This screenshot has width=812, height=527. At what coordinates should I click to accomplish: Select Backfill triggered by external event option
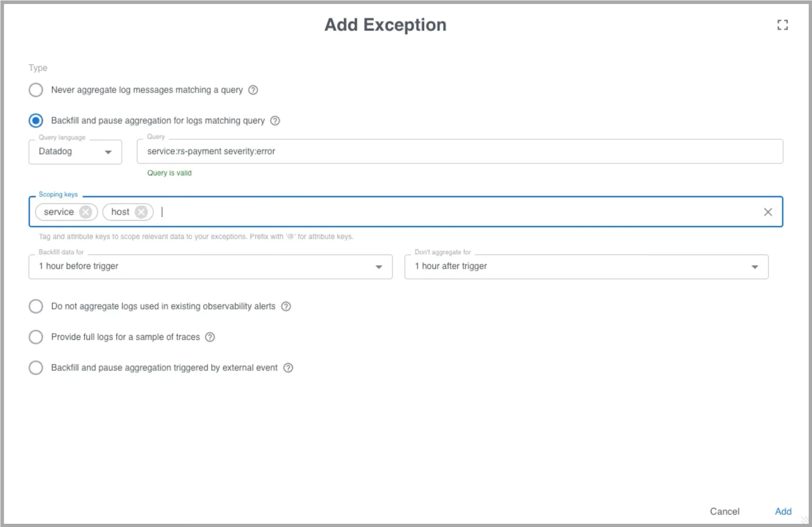[x=36, y=368]
